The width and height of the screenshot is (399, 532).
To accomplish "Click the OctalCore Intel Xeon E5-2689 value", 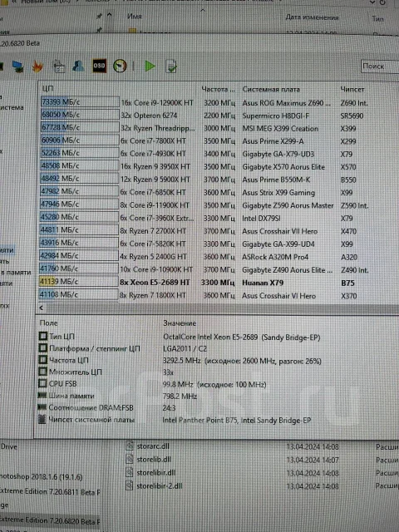I will coord(242,337).
